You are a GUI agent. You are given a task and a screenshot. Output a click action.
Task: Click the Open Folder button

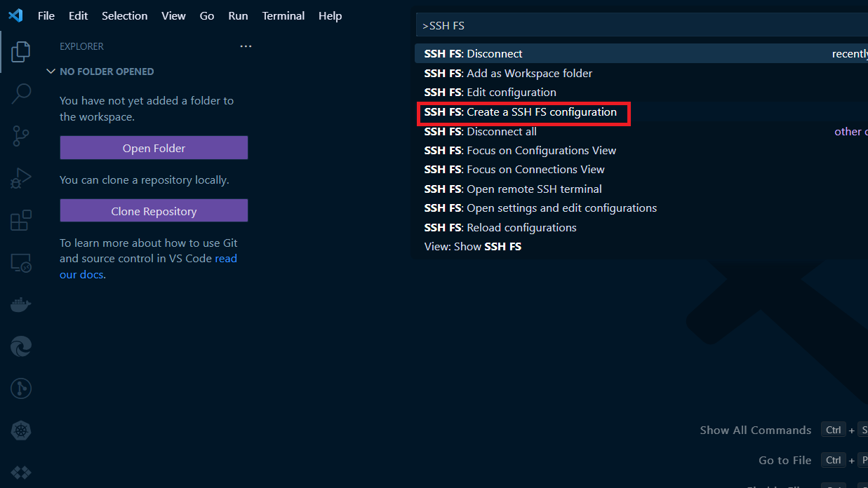(154, 148)
